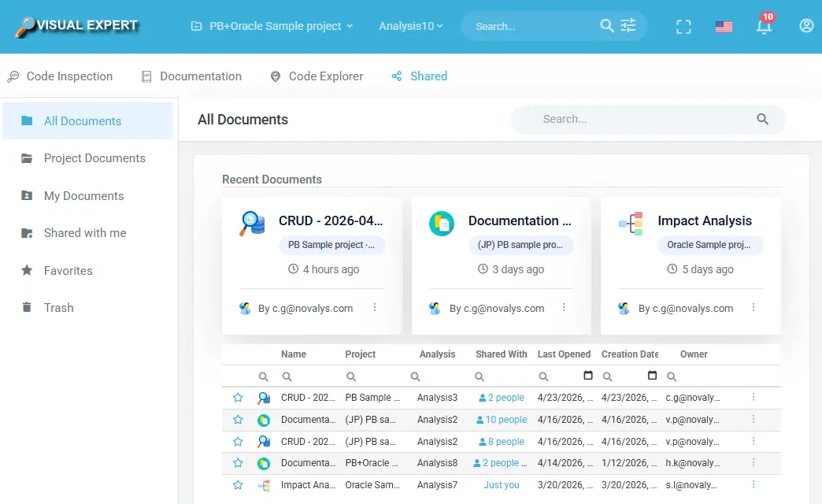
Task: Click the Project column filter field
Action: point(374,376)
